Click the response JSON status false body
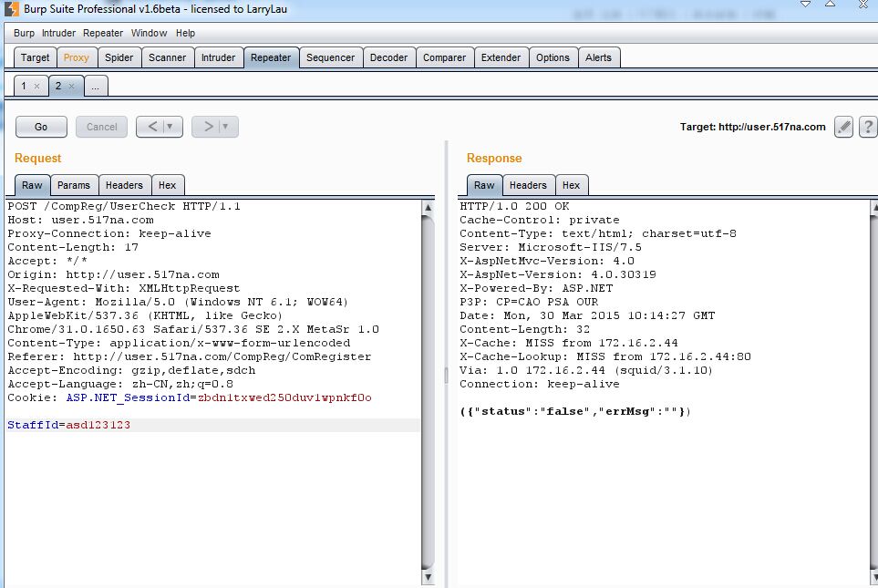This screenshot has height=588, width=878. coord(575,412)
